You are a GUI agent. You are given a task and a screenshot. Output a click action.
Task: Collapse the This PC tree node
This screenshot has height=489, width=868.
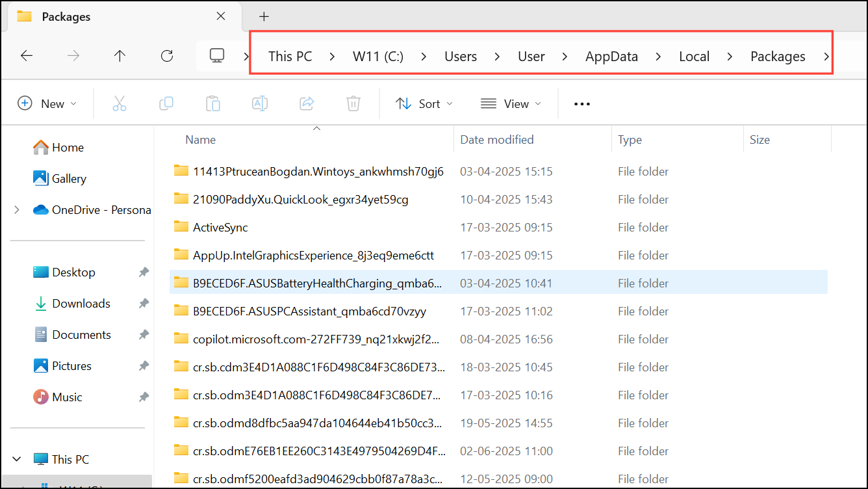[17, 459]
